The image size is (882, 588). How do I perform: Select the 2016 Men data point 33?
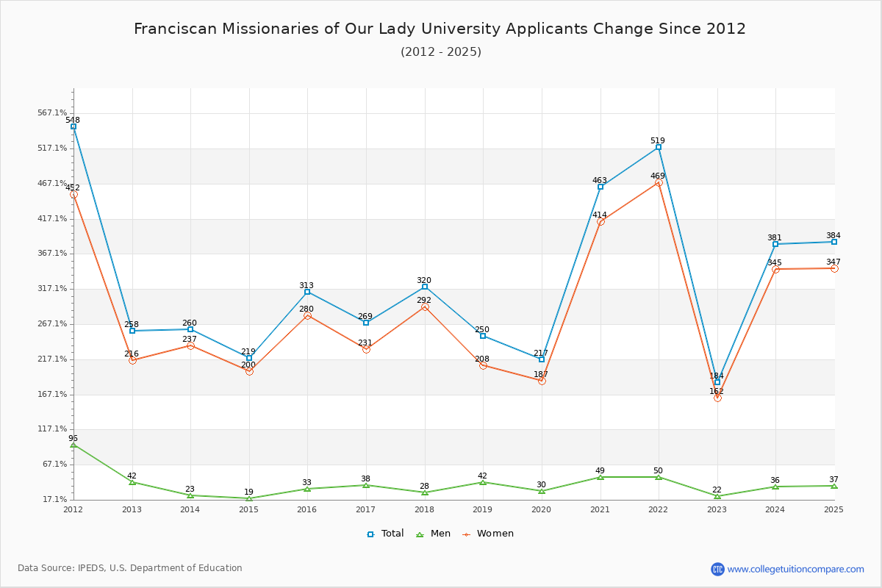pyautogui.click(x=307, y=489)
